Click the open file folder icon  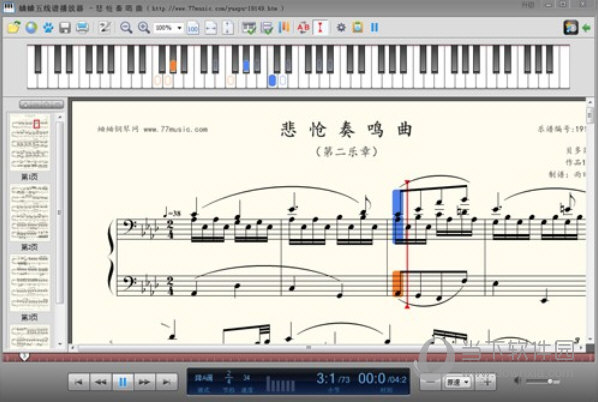click(x=14, y=27)
